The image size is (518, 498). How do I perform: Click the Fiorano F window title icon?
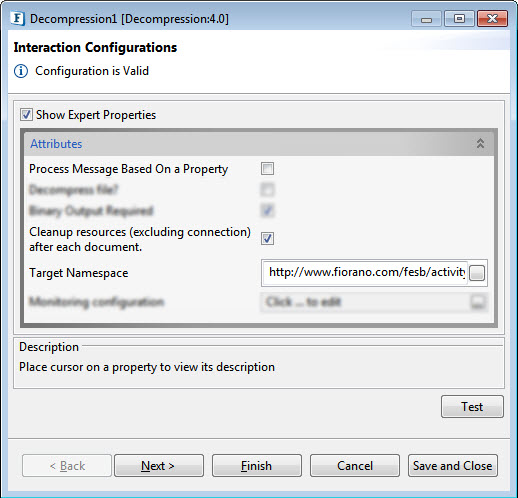tap(17, 19)
